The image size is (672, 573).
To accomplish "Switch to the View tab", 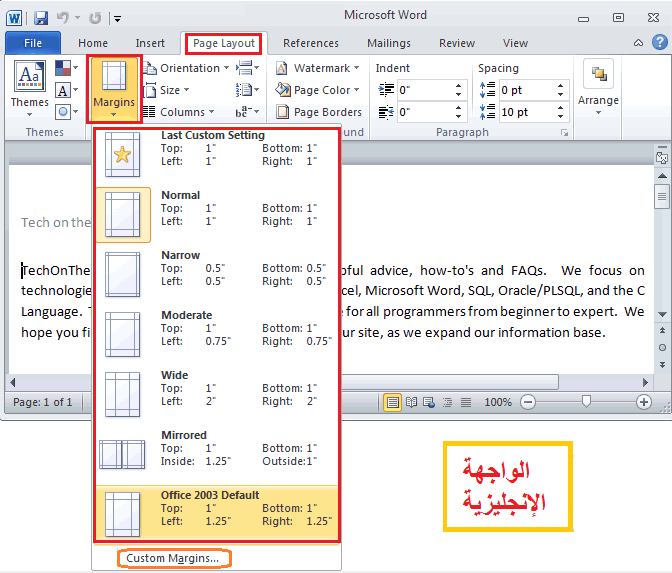I will 515,43.
